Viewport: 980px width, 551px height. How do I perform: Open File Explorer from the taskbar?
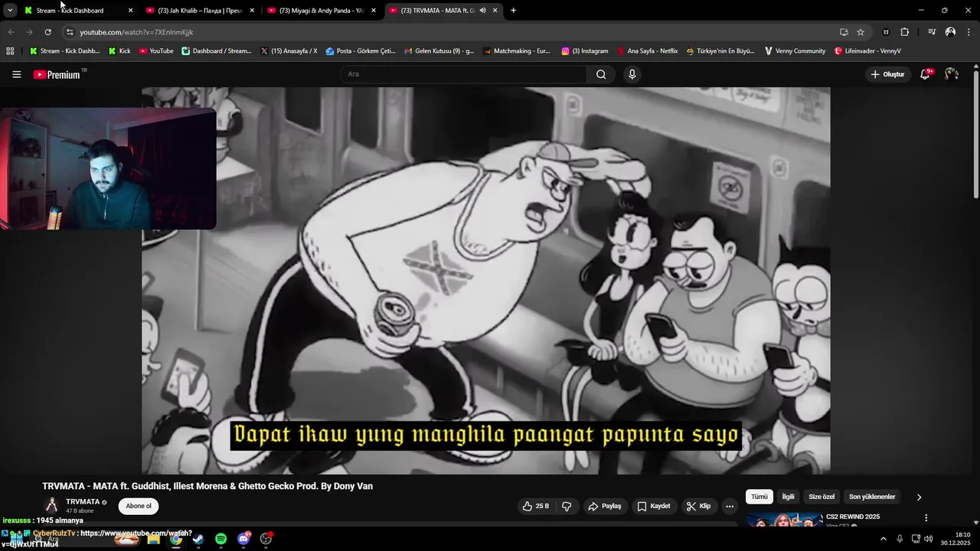pos(153,539)
